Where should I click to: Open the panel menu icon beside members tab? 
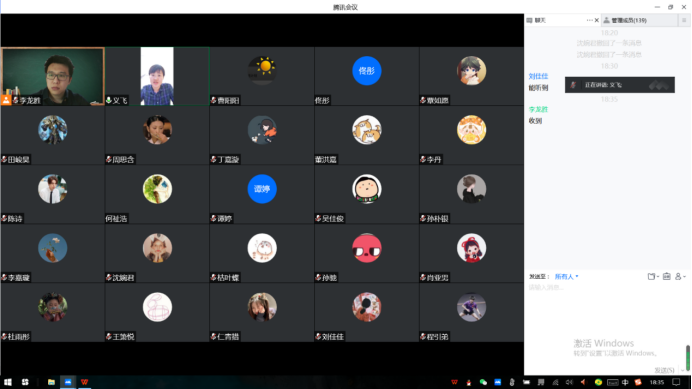tap(684, 20)
